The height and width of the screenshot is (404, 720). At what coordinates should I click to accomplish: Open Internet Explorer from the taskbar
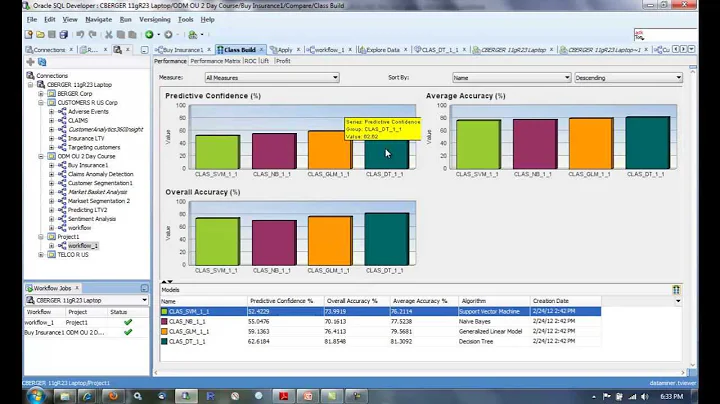(88, 396)
